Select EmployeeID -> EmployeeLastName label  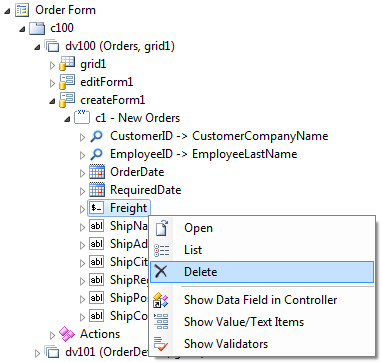204,154
